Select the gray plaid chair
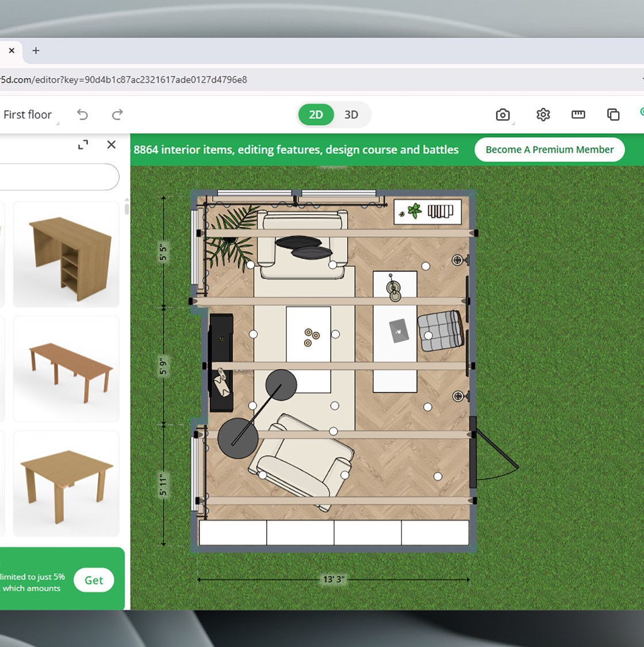This screenshot has height=647, width=644. pyautogui.click(x=440, y=331)
